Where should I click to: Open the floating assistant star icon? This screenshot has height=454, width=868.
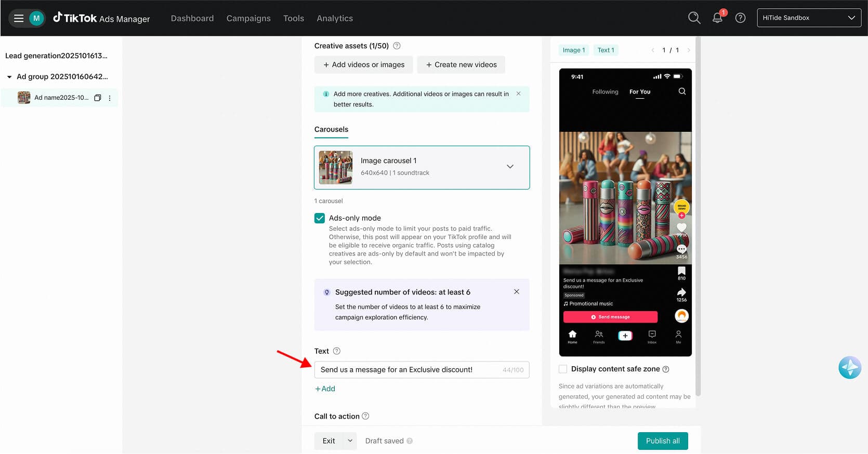click(x=849, y=368)
